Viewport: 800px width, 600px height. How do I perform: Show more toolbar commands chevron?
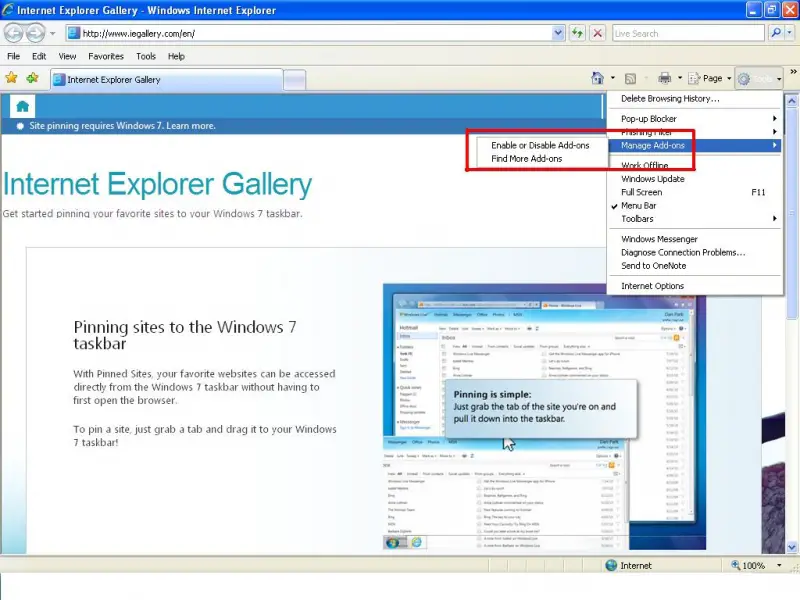793,72
